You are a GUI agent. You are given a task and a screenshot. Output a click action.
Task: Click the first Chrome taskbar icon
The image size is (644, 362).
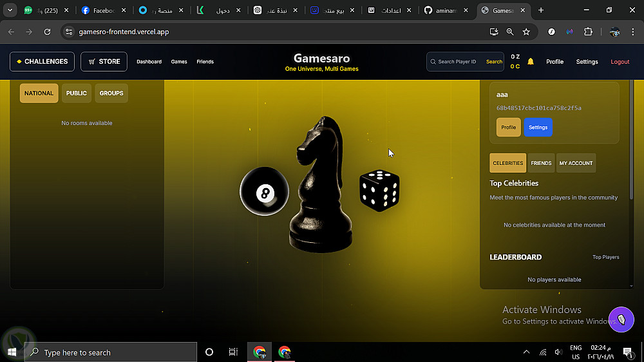coord(259,352)
